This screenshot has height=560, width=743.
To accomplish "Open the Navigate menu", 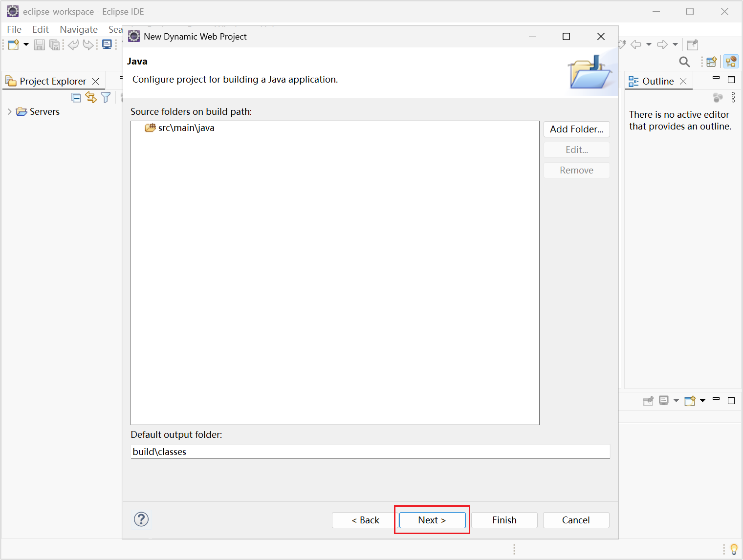I will point(79,29).
